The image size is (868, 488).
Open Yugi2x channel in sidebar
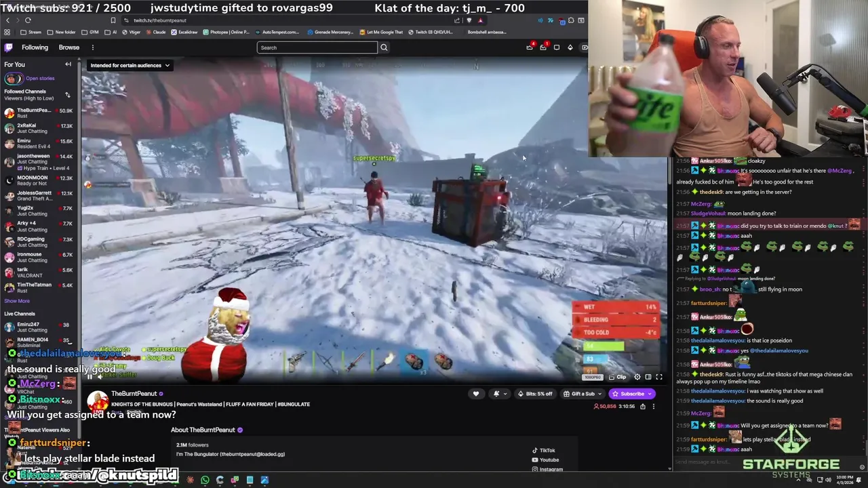click(x=39, y=211)
